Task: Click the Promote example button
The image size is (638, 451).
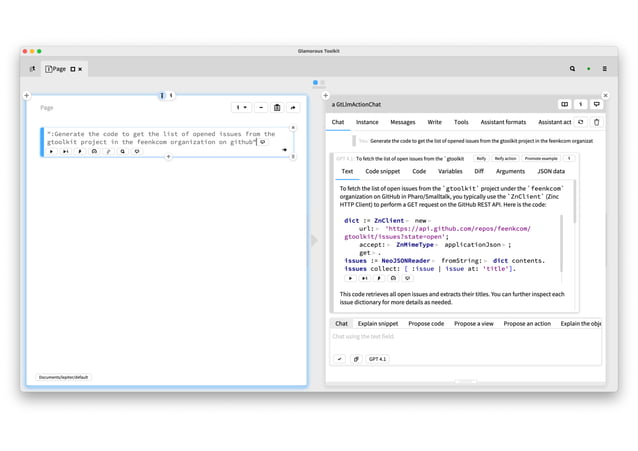Action: pyautogui.click(x=541, y=158)
